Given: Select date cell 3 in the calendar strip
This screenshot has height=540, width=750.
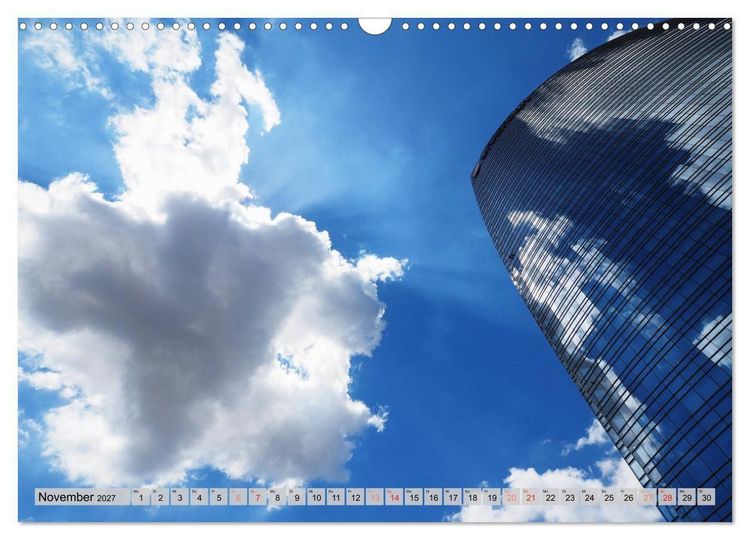Looking at the screenshot, I should pyautogui.click(x=180, y=497).
